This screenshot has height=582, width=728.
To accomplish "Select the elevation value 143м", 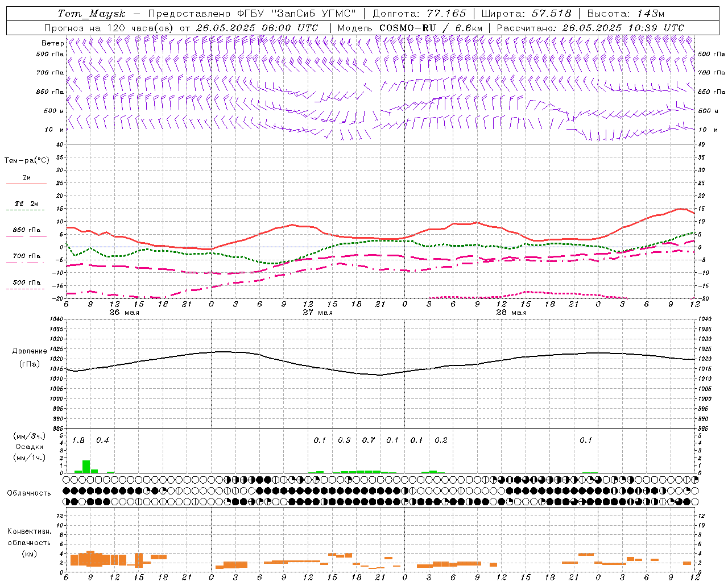I will pyautogui.click(x=650, y=14).
